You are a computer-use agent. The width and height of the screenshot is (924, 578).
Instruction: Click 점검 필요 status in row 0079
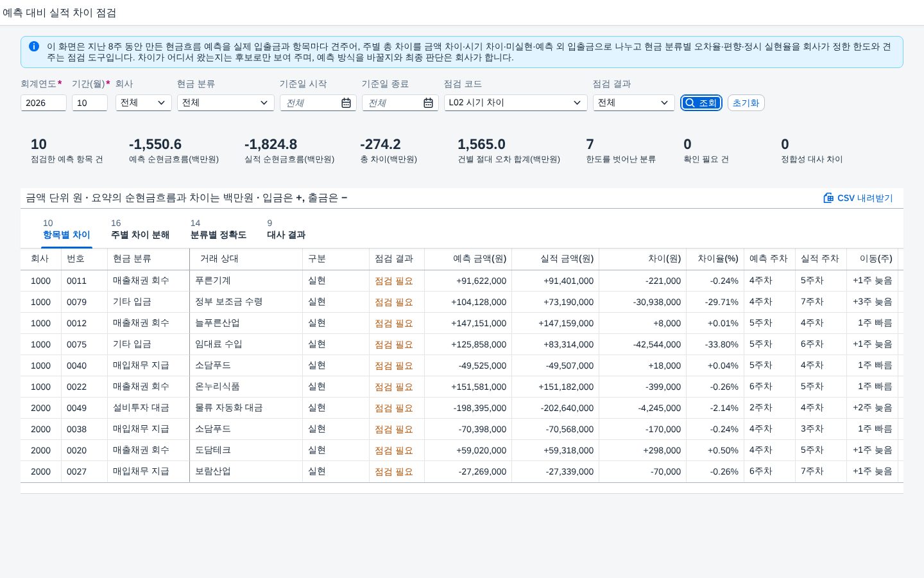394,302
